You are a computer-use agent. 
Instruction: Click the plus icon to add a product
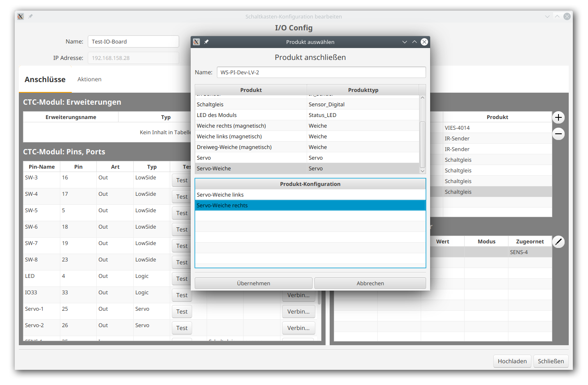click(x=558, y=117)
